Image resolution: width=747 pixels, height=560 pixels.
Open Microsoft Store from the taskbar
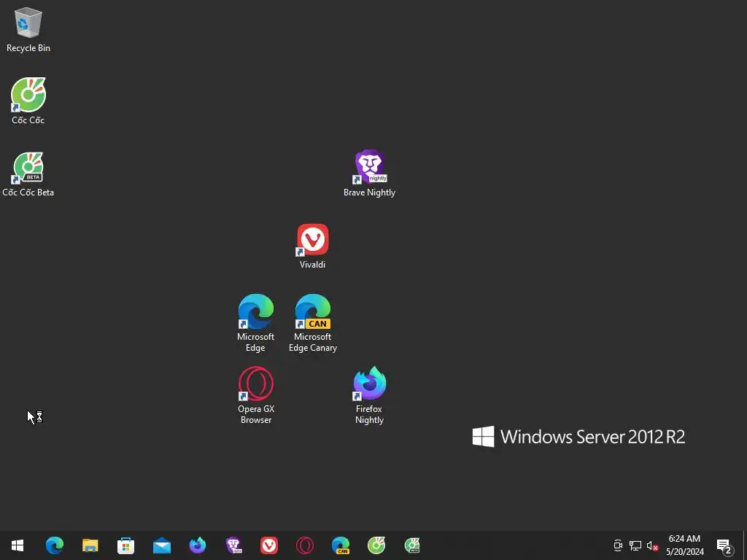tap(125, 545)
